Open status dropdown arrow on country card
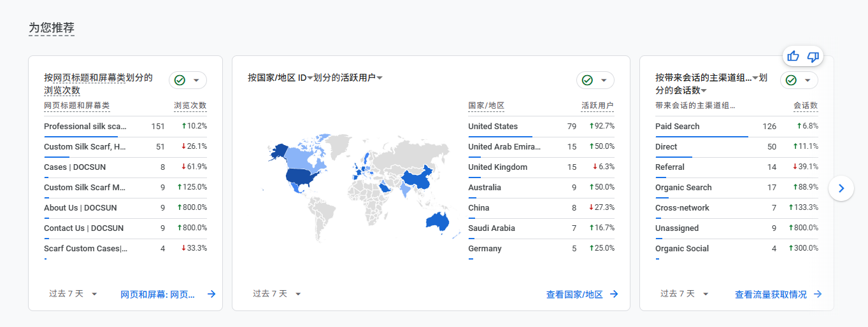The image size is (868, 327). [x=604, y=80]
